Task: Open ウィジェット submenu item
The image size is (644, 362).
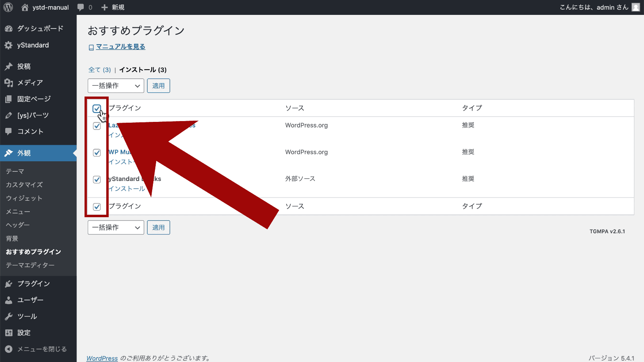Action: [x=24, y=198]
